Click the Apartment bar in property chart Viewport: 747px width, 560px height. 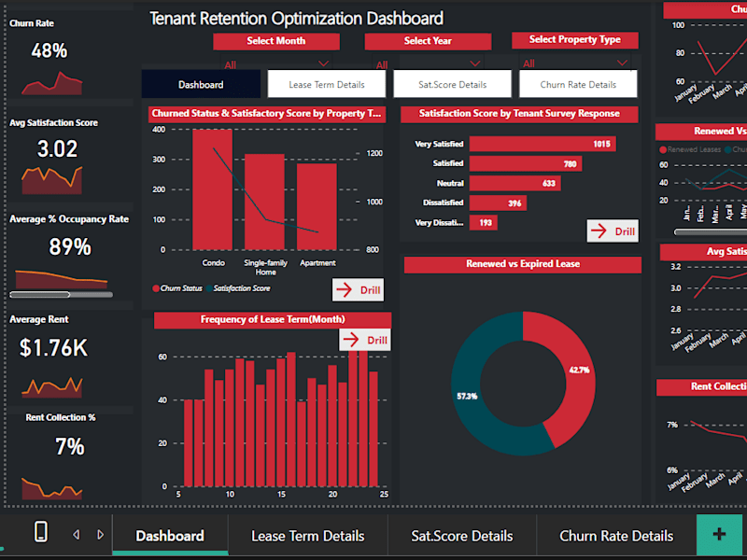click(317, 206)
